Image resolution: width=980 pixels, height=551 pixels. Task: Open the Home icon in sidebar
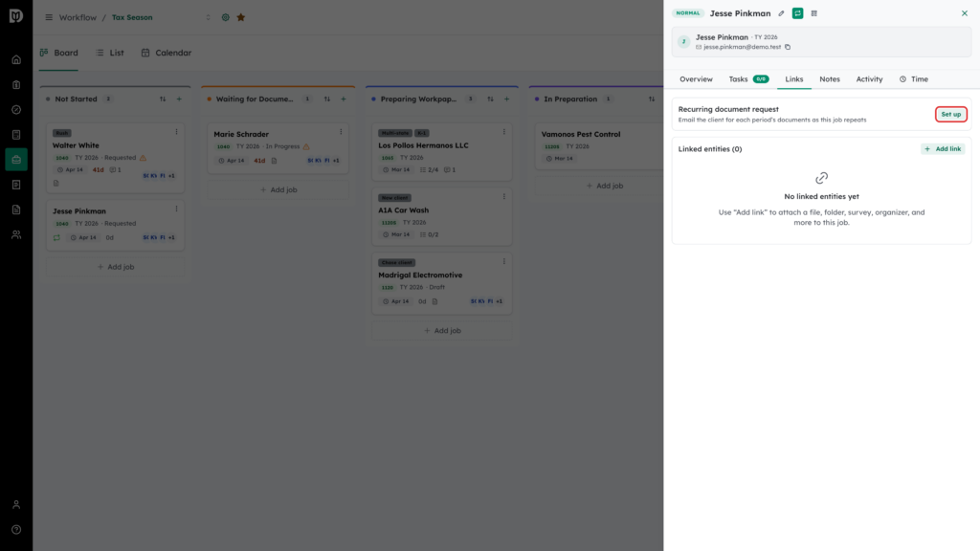click(x=16, y=60)
